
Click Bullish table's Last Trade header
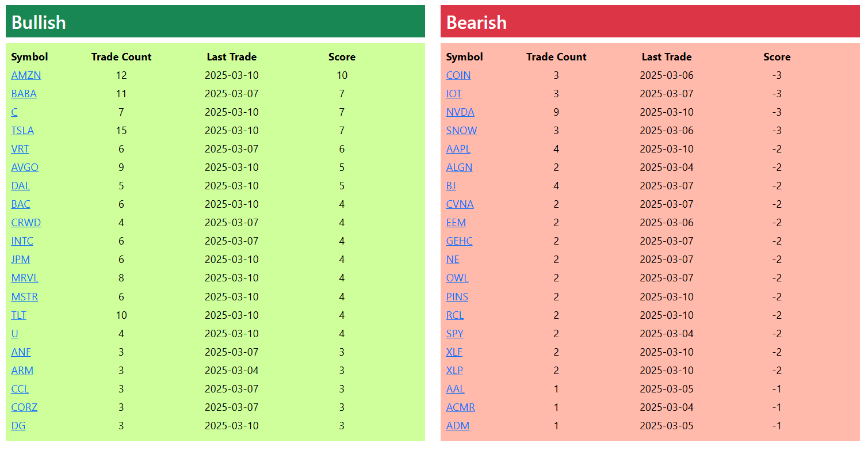point(232,57)
